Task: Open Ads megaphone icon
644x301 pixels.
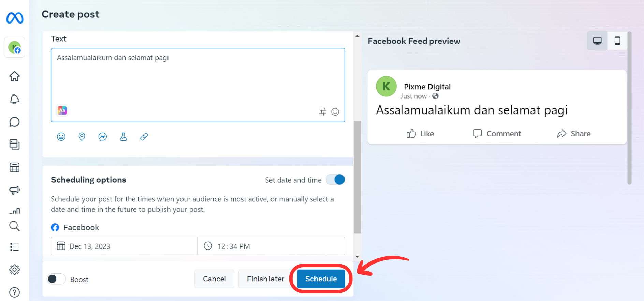Action: (x=14, y=190)
